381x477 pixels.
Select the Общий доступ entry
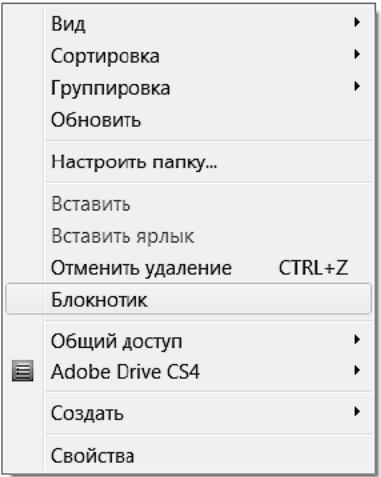(189, 341)
